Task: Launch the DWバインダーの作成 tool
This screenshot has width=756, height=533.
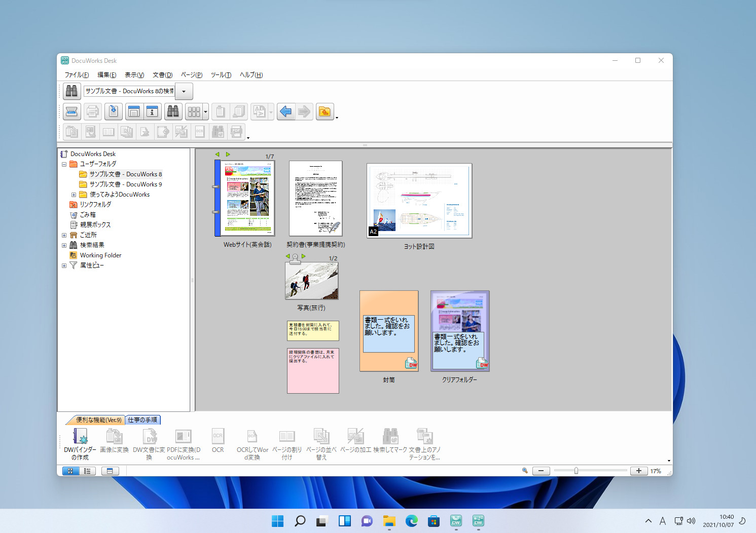Action: pos(80,442)
